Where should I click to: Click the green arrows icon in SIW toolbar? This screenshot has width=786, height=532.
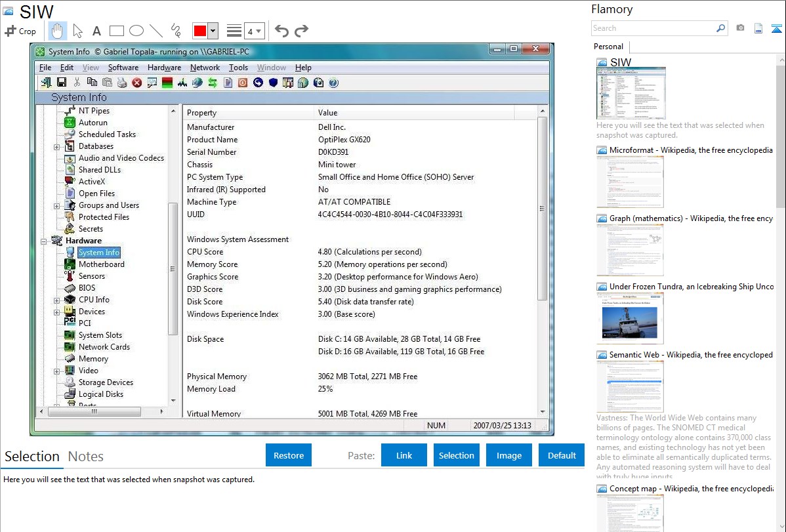(213, 83)
